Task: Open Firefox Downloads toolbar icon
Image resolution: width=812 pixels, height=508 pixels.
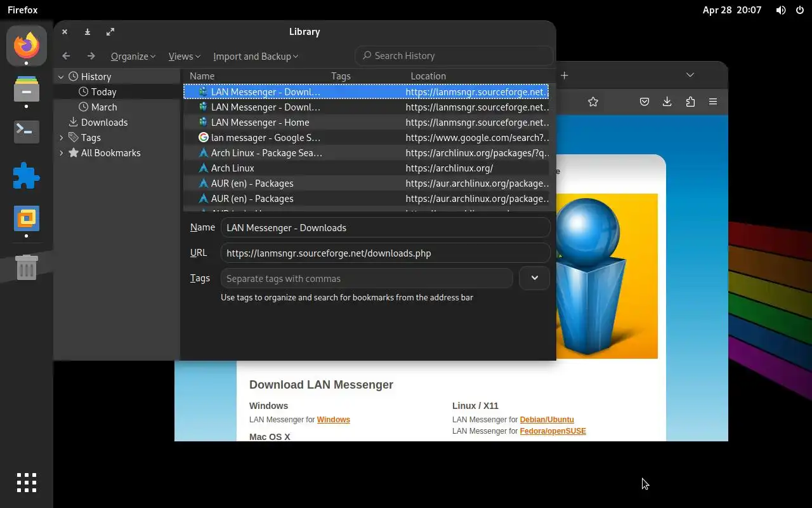Action: pyautogui.click(x=667, y=102)
